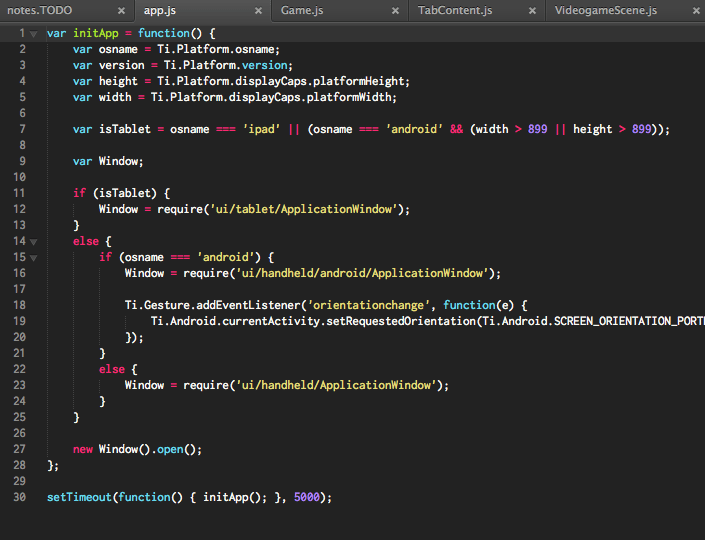The width and height of the screenshot is (705, 540).
Task: Click the 'orientationchange' string
Action: (x=368, y=305)
